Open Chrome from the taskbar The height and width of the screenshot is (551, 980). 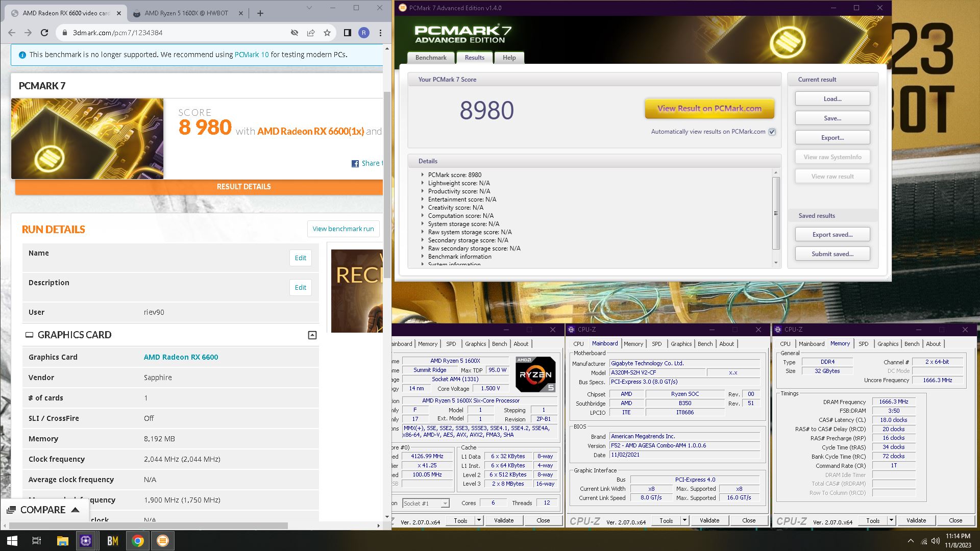[x=138, y=541]
